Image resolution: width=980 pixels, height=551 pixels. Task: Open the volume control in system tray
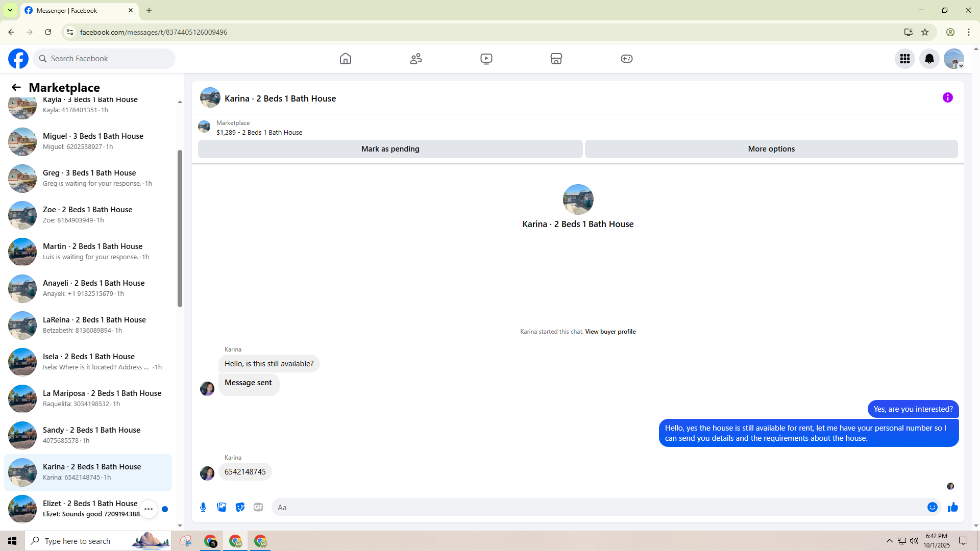pyautogui.click(x=914, y=541)
